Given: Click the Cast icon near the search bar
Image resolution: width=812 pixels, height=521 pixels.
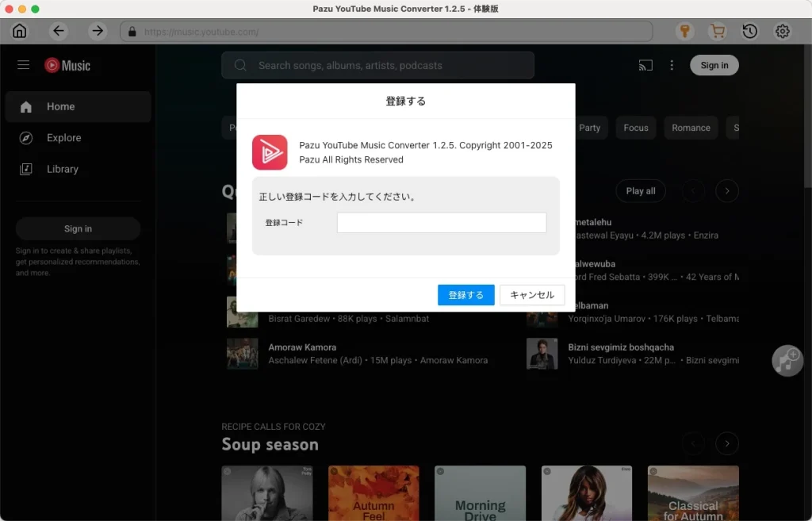Looking at the screenshot, I should coord(645,65).
